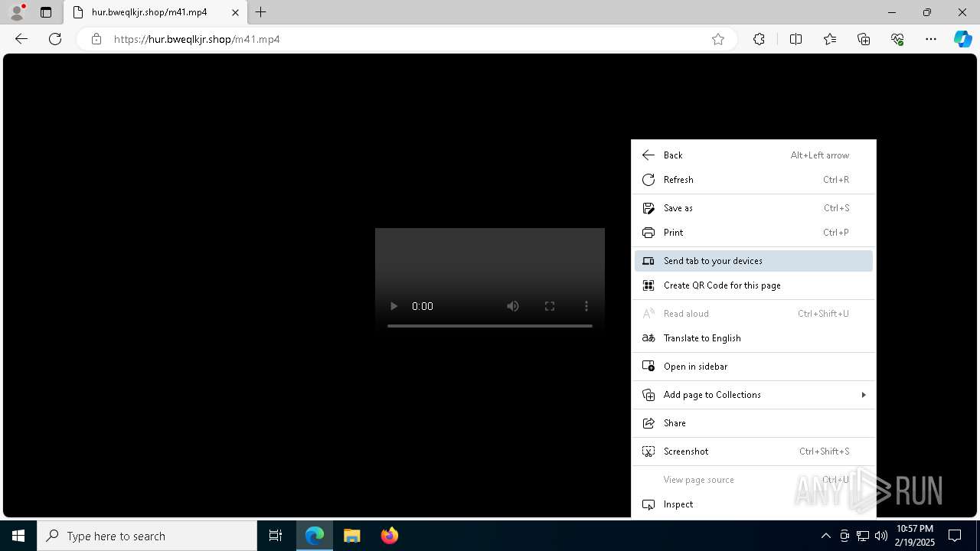This screenshot has width=980, height=551.
Task: Open the profile avatar icon
Action: [17, 12]
